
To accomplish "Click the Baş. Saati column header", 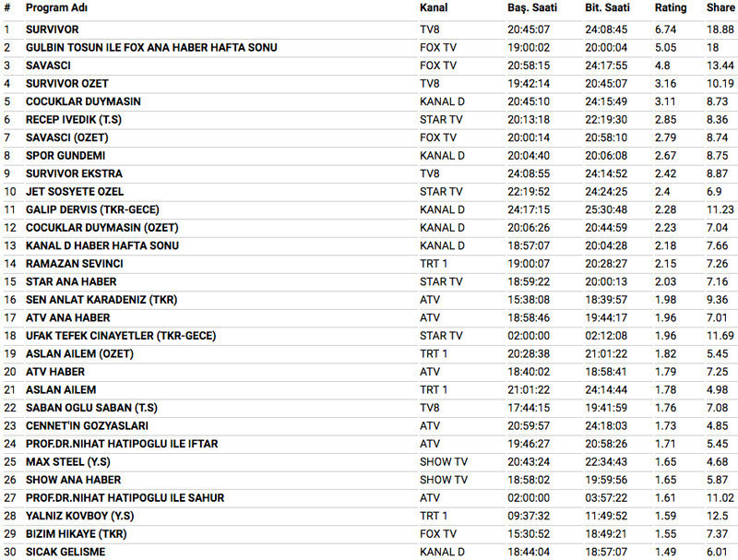I will point(530,8).
